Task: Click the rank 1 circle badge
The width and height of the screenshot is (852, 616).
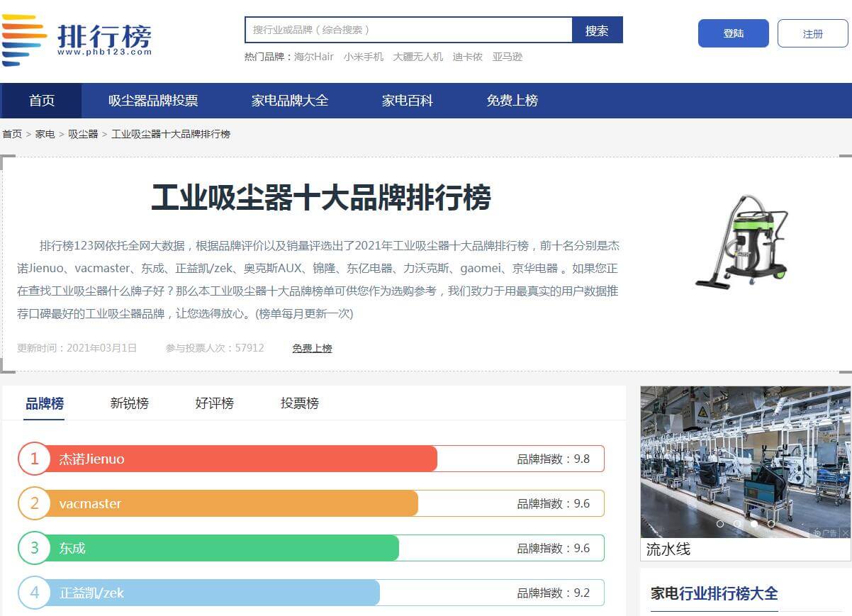Action: pos(34,459)
